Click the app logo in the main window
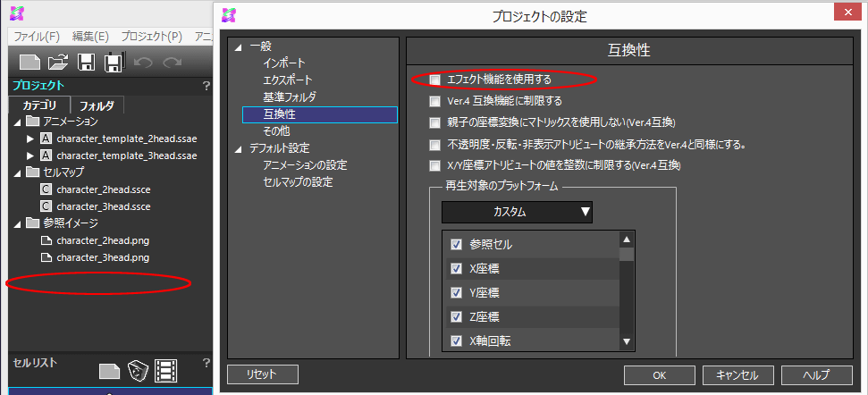The width and height of the screenshot is (868, 395). pos(17,13)
